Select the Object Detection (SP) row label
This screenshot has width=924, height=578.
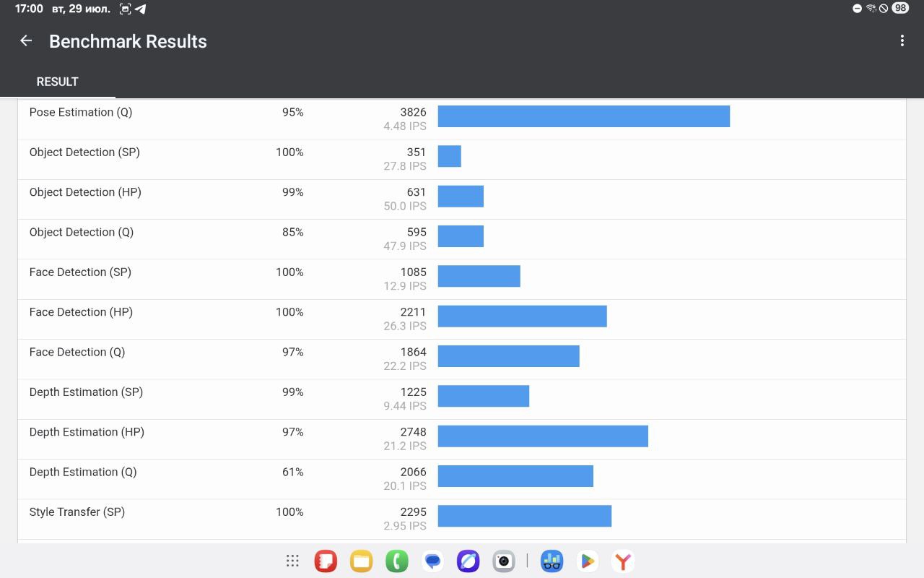click(x=84, y=152)
